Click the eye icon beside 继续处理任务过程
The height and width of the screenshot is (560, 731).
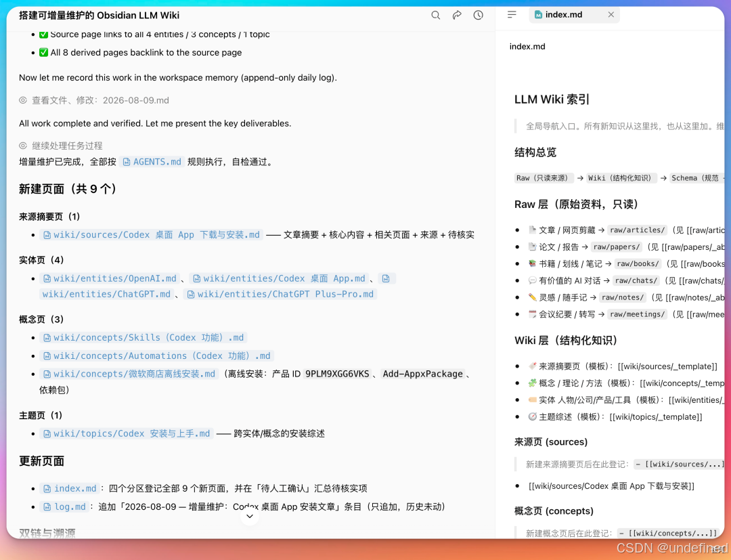point(23,146)
